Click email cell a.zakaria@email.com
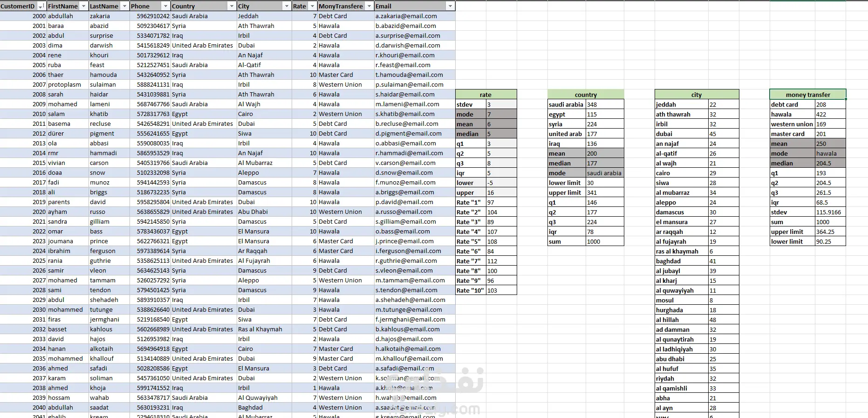This screenshot has height=418, width=868. tap(415, 16)
